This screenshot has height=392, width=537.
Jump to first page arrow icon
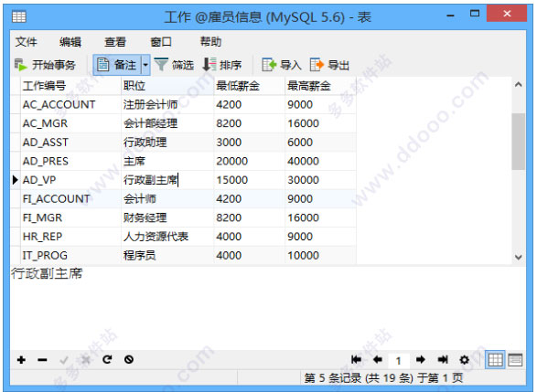coord(356,359)
